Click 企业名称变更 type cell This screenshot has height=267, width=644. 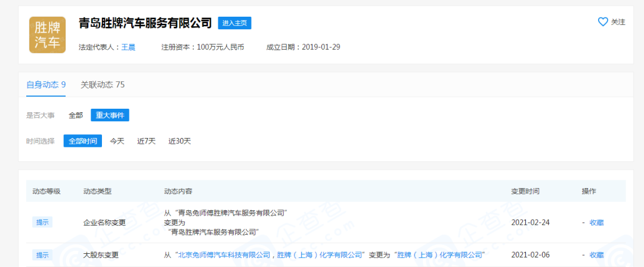104,223
